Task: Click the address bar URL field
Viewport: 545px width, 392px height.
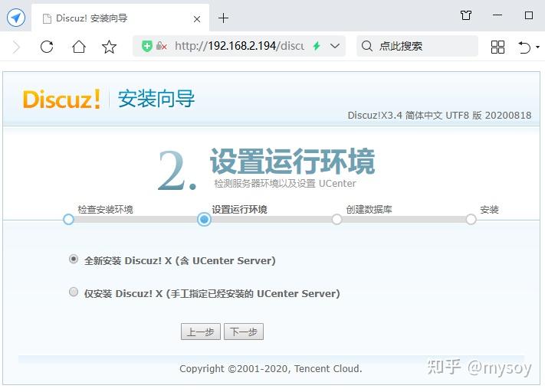Action: (239, 46)
